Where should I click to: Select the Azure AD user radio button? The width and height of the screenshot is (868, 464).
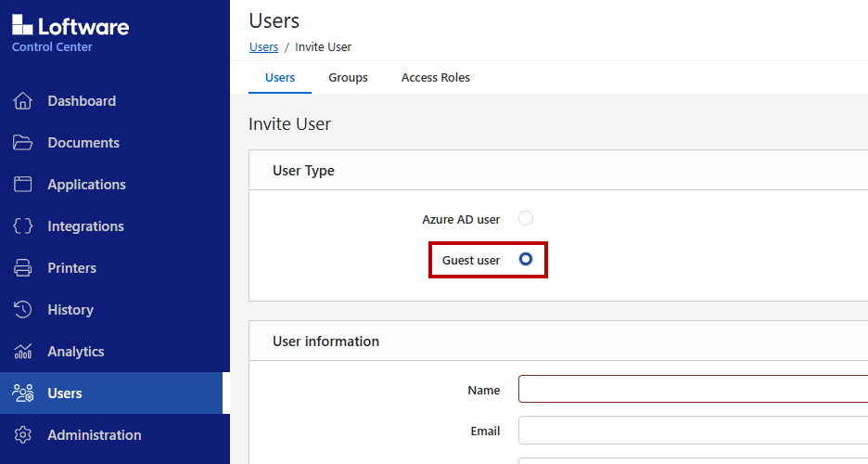point(525,218)
